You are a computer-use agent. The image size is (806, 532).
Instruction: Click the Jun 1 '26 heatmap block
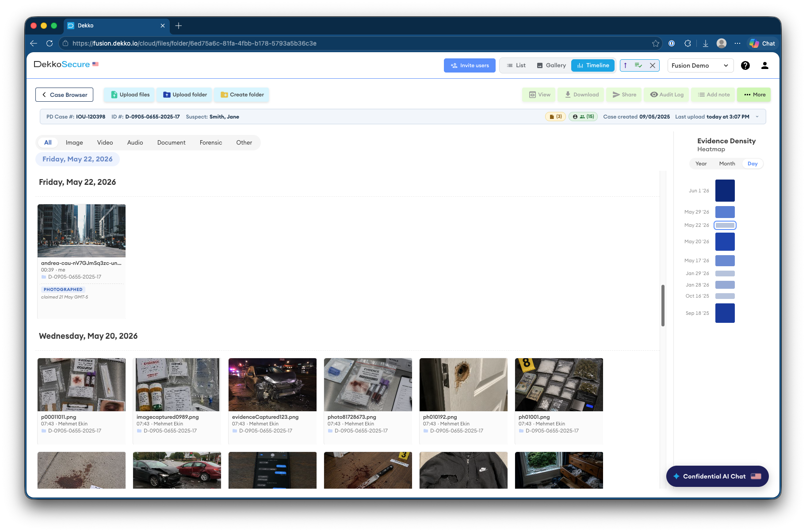pos(725,191)
